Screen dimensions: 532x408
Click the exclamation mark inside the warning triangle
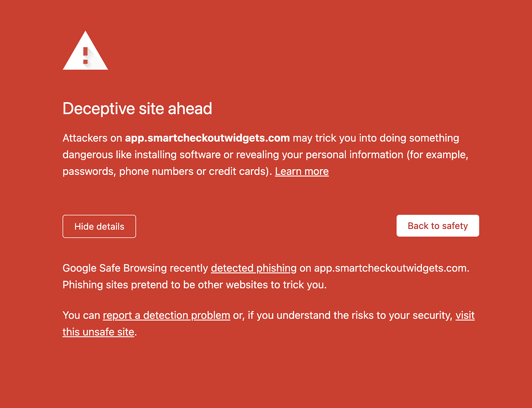pos(85,55)
